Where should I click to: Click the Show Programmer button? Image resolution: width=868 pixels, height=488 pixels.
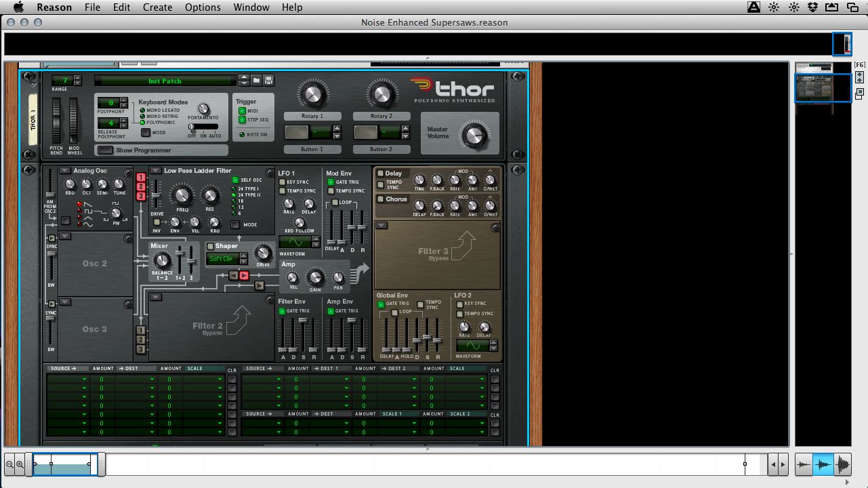click(x=105, y=150)
